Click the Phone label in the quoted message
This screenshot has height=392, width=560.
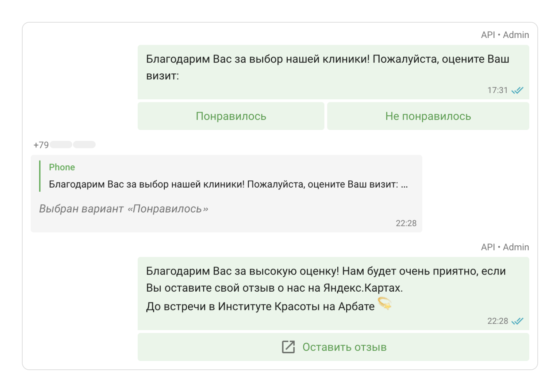tap(62, 167)
